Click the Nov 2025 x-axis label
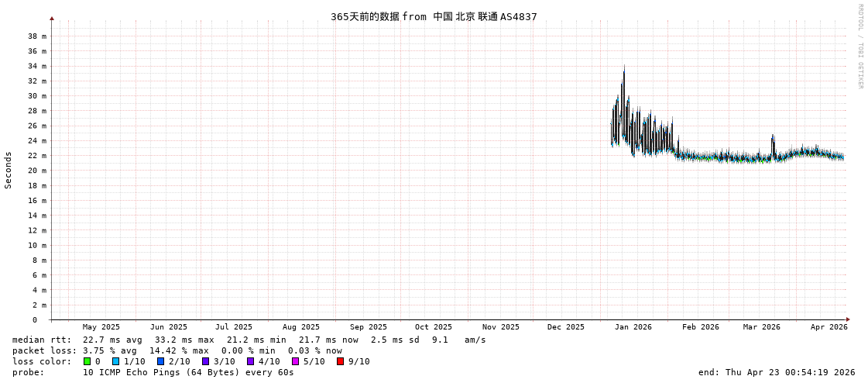Viewport: 868px width, 383px height. [x=500, y=327]
